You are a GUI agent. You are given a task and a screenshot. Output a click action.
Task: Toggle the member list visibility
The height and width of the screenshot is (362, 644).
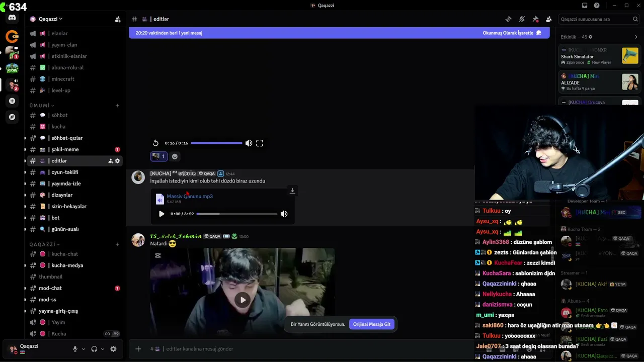click(548, 19)
